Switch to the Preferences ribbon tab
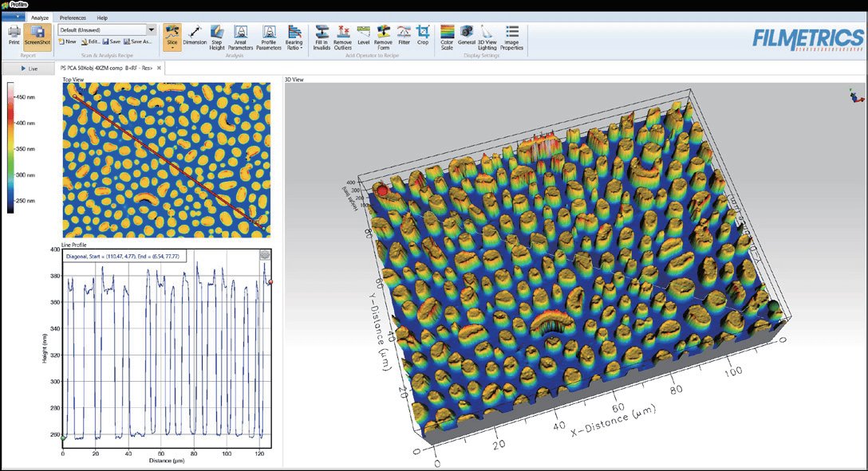Image resolution: width=868 pixels, height=471 pixels. click(73, 17)
